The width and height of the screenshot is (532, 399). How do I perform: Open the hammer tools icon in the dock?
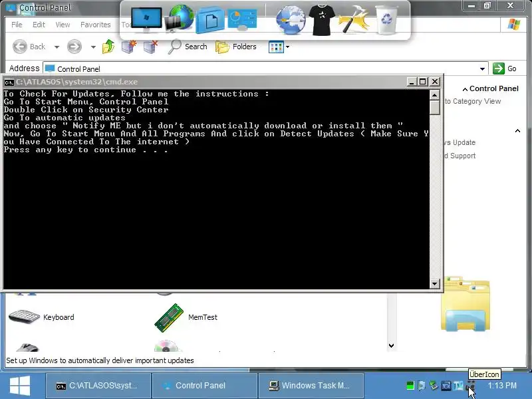354,19
